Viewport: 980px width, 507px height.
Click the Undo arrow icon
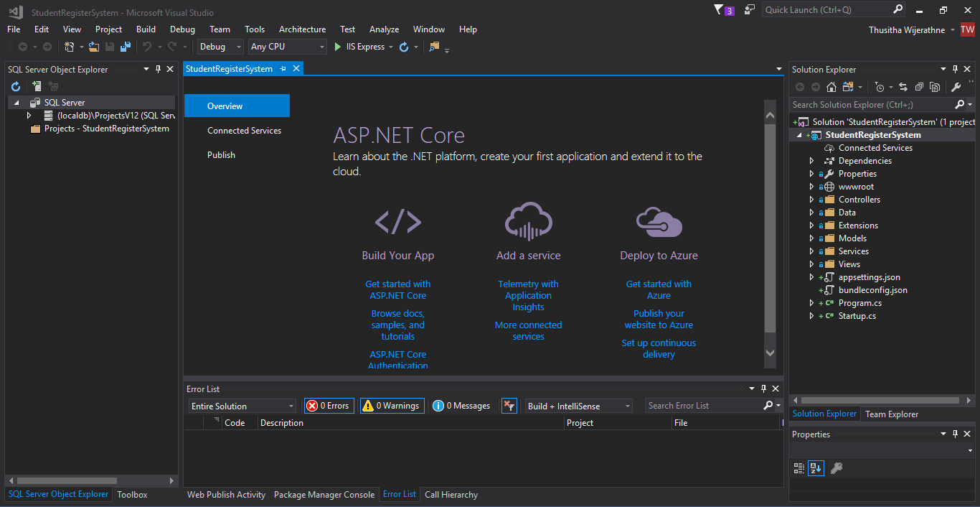point(146,47)
